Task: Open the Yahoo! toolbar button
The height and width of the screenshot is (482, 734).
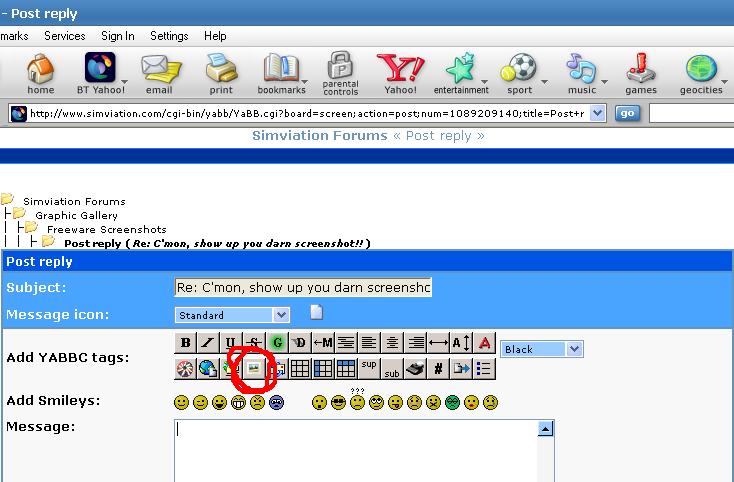Action: tap(400, 73)
